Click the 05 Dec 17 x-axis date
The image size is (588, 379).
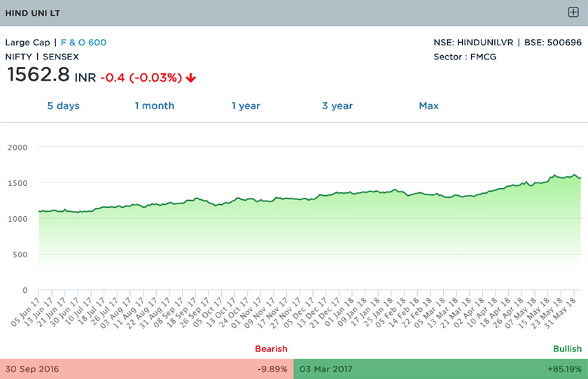click(299, 313)
